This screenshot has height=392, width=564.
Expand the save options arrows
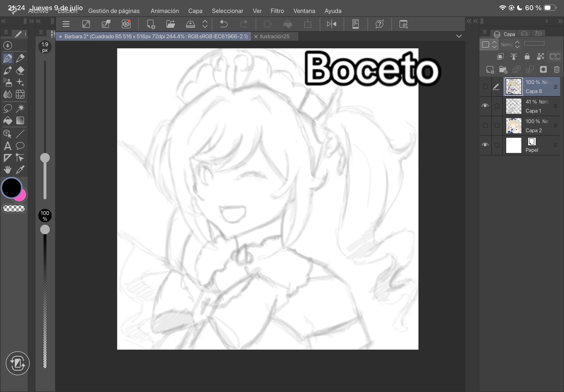click(205, 24)
